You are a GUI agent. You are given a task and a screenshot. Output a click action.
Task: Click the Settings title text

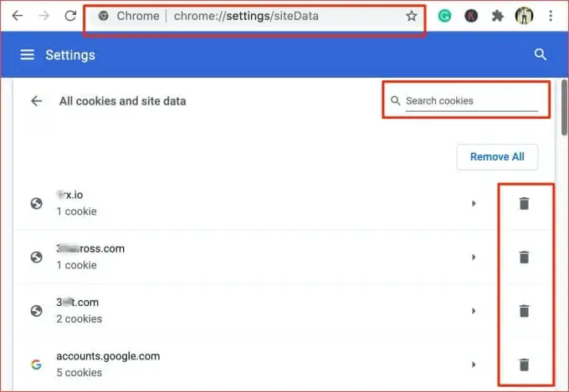(70, 55)
